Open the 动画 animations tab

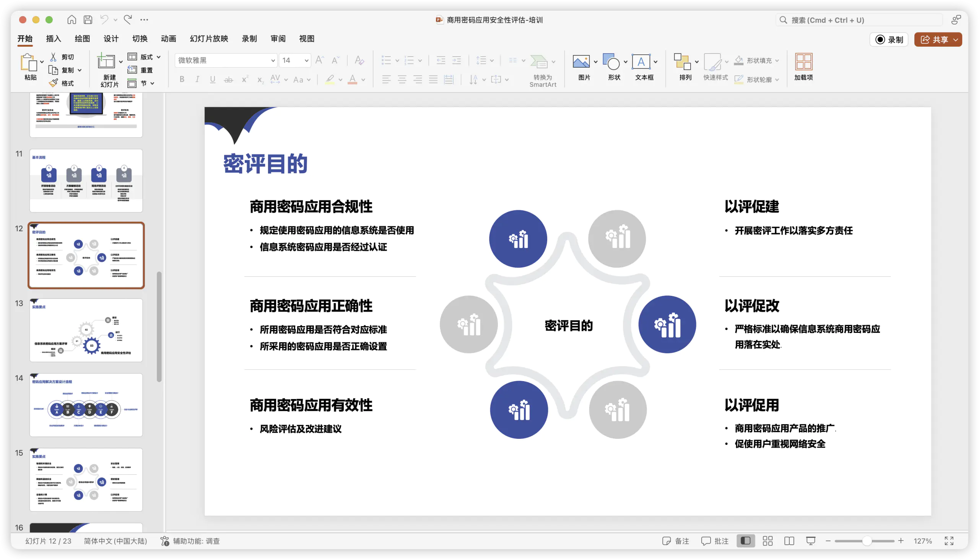coord(169,39)
